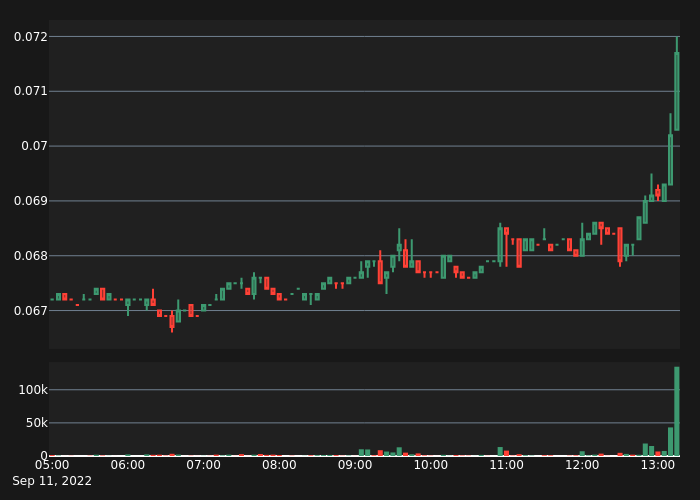Select the 12:00 time axis label
The width and height of the screenshot is (700, 500).
[582, 465]
